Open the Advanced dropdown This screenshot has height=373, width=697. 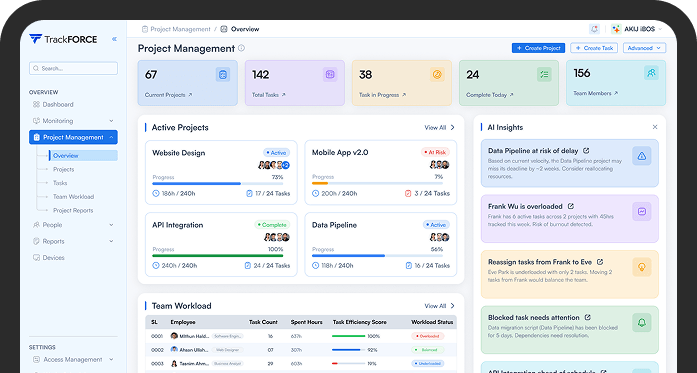pos(644,48)
